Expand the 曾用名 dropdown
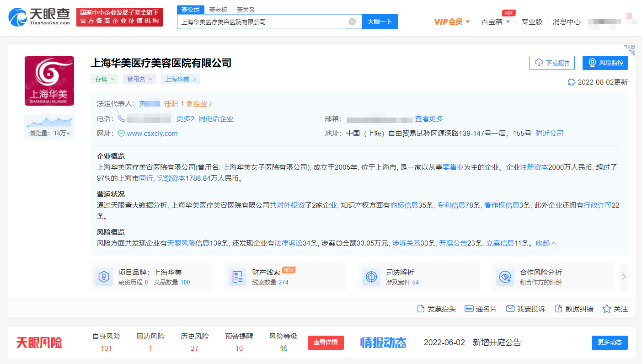Viewport: 642px width, 364px height. 139,79
